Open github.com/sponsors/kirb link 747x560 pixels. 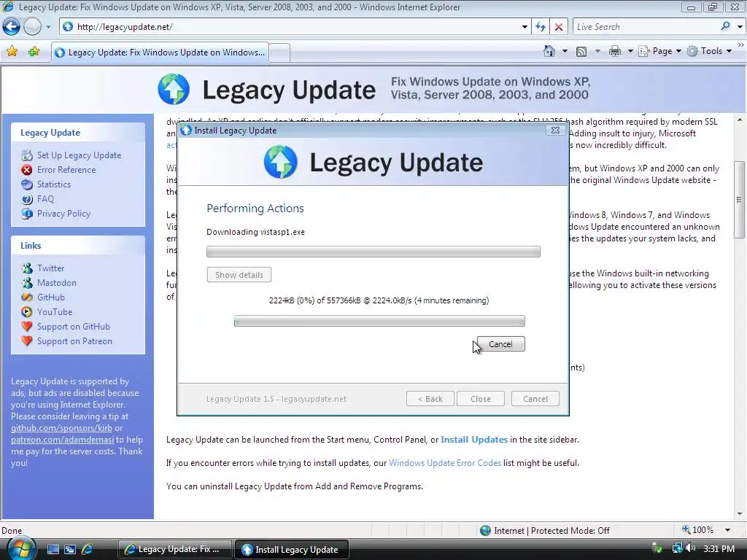61,428
